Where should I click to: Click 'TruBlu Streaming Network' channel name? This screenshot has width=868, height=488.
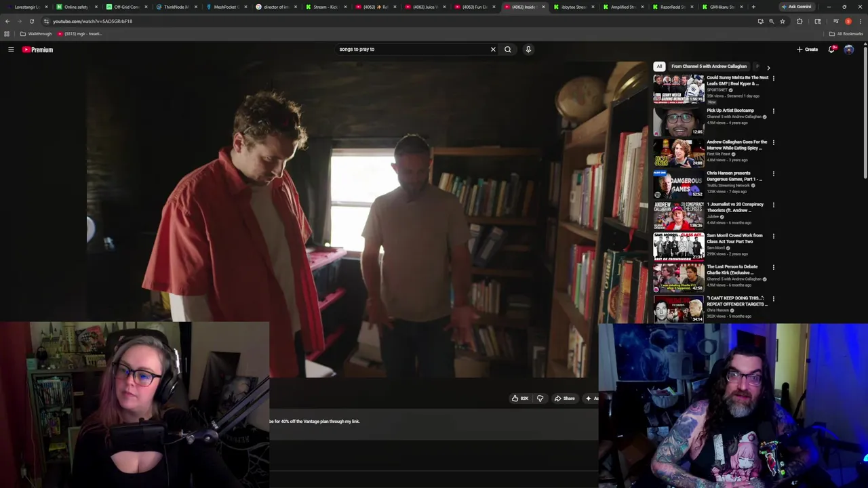(x=728, y=185)
